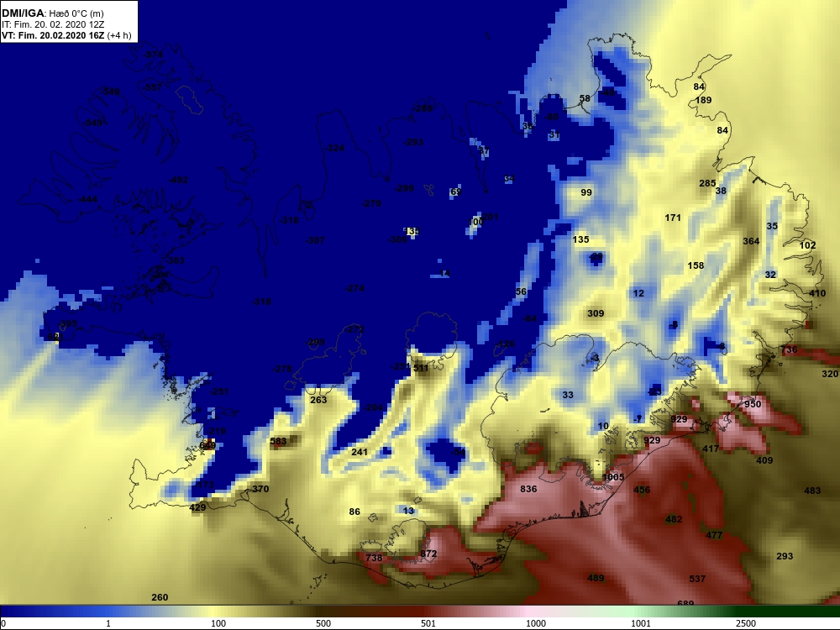Click the map value 537
The height and width of the screenshot is (630, 840).
tap(697, 579)
